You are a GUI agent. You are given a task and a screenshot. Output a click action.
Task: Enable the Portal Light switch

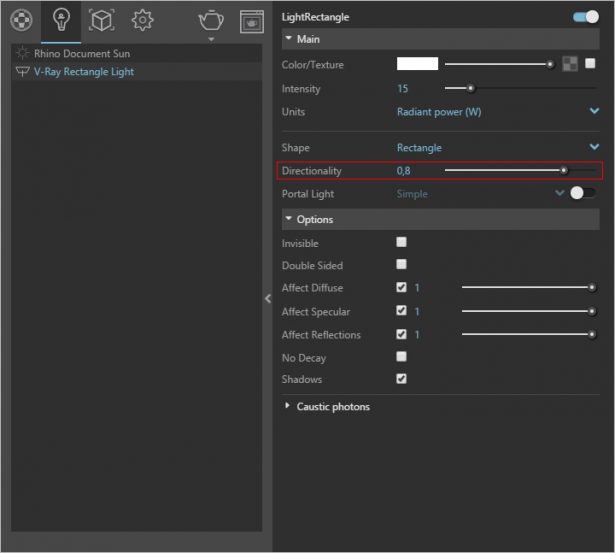pyautogui.click(x=582, y=193)
